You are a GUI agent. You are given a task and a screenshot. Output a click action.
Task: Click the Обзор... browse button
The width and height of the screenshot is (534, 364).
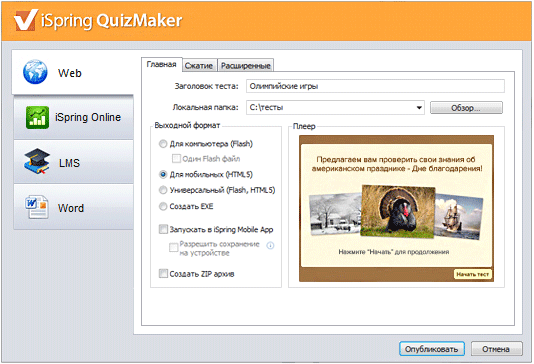pyautogui.click(x=466, y=108)
